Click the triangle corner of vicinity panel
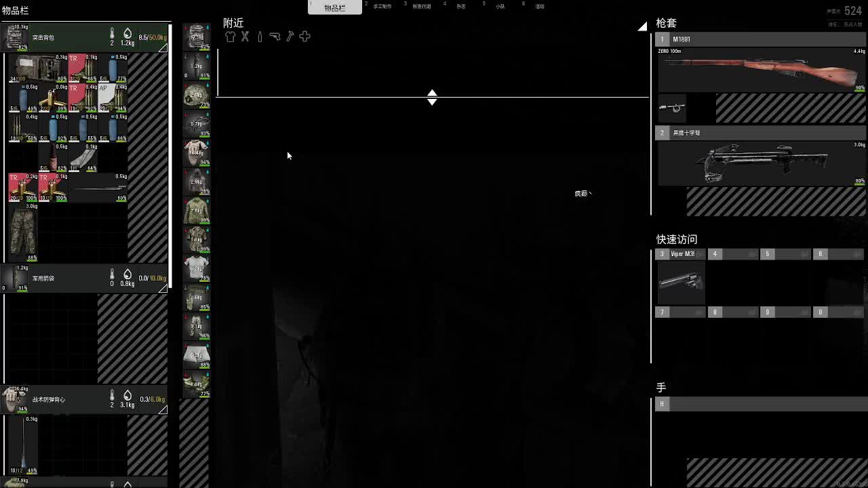 pyautogui.click(x=643, y=26)
